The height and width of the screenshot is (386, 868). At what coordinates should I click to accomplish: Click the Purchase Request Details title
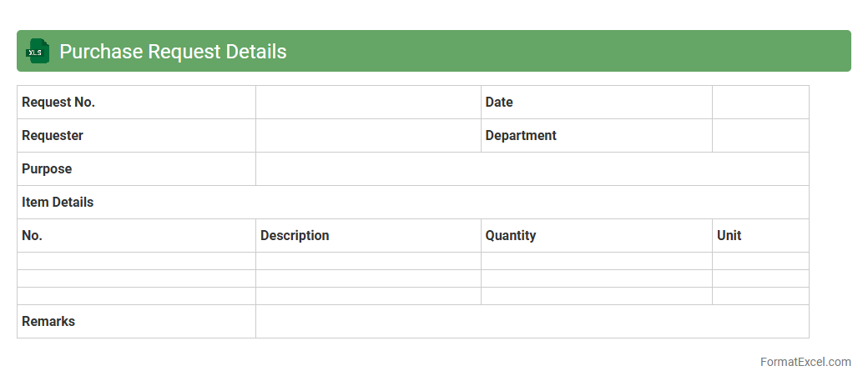pos(173,52)
